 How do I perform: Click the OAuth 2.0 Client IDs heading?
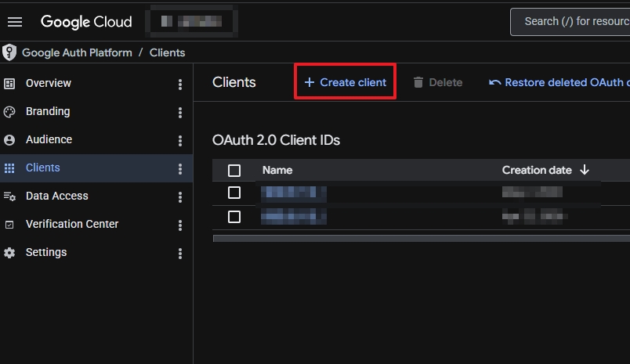[x=276, y=140]
